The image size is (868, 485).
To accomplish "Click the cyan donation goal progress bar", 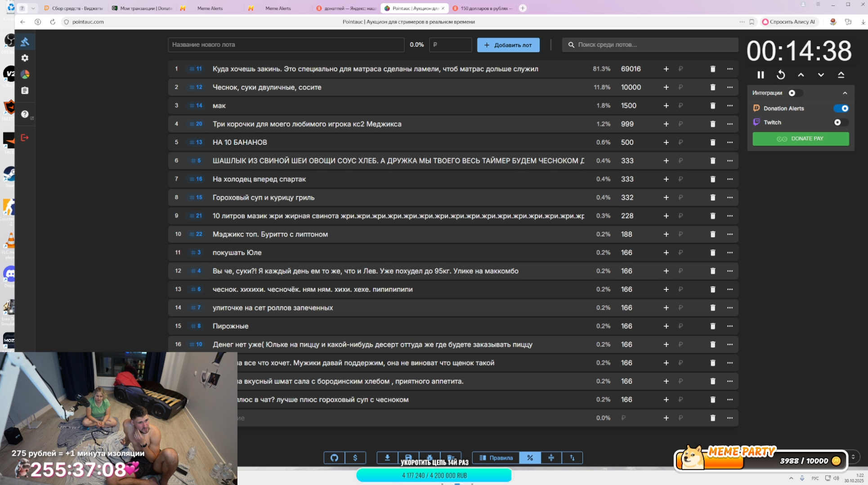I will 434,475.
